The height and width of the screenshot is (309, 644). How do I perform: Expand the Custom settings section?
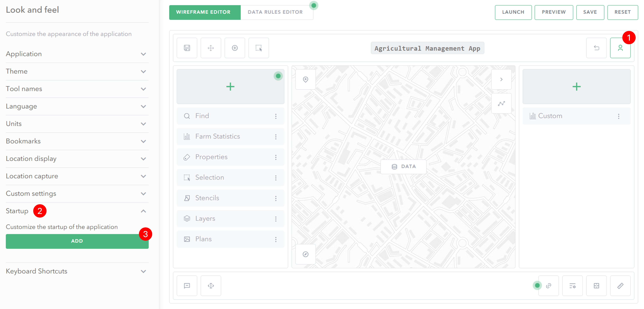[77, 194]
